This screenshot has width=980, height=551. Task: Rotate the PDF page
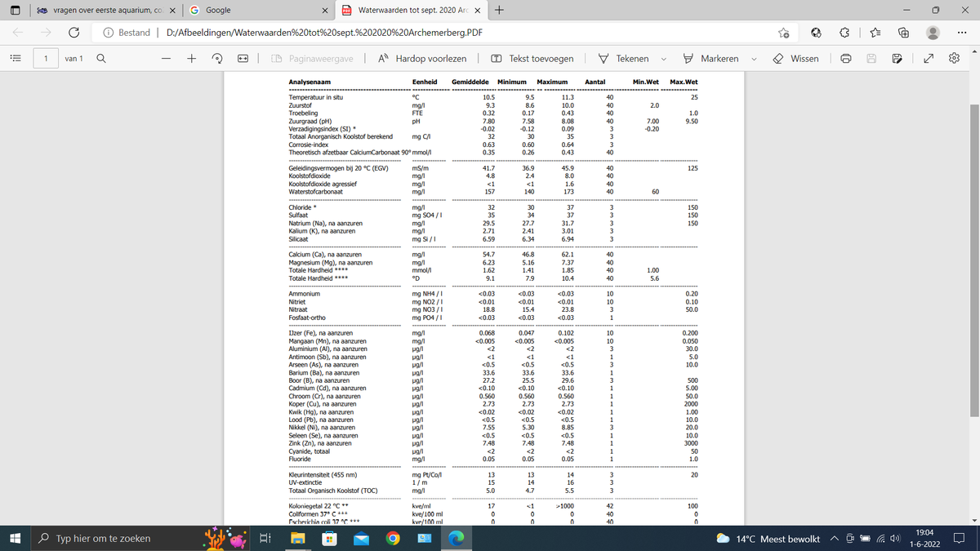(217, 59)
